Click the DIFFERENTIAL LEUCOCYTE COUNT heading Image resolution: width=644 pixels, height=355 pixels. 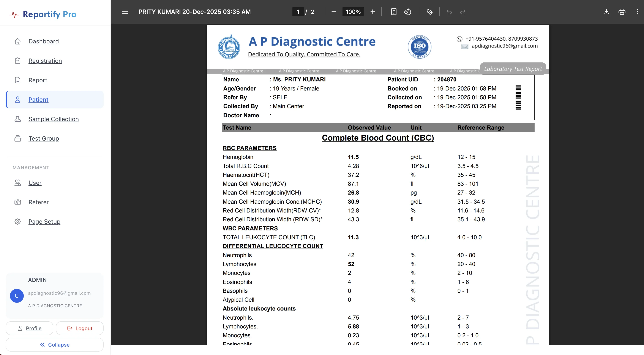pyautogui.click(x=273, y=246)
